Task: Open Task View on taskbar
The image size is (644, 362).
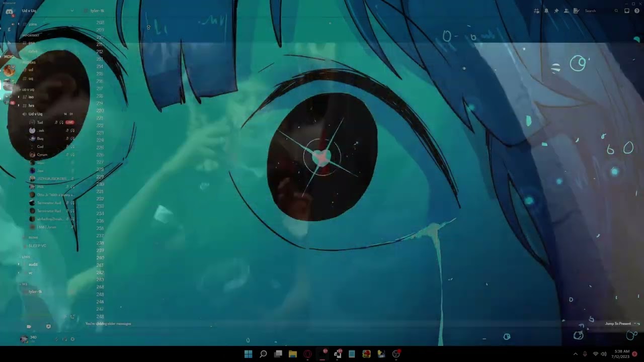Action: [278, 354]
